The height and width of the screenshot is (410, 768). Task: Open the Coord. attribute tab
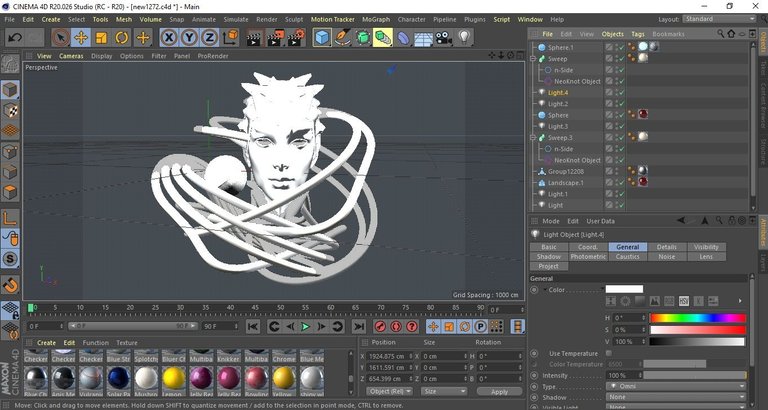click(588, 247)
